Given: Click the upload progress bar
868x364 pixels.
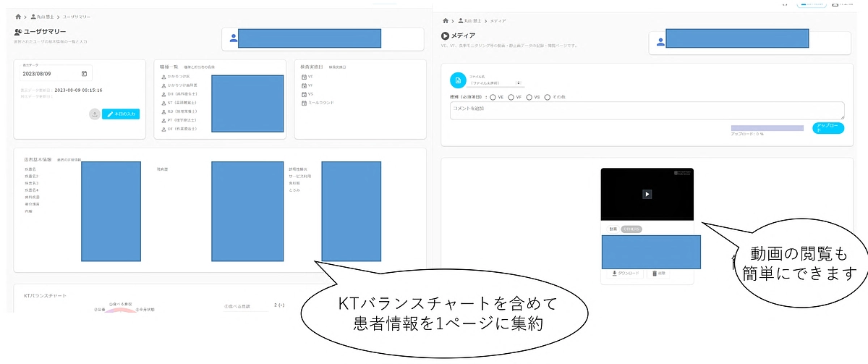Looking at the screenshot, I should point(767,128).
